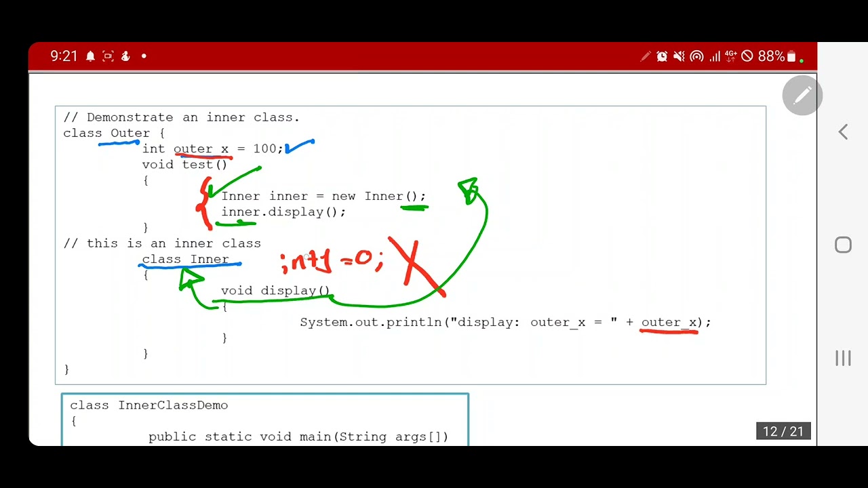The image size is (868, 488).
Task: Tap the screen recorder icon in status bar
Action: pos(108,56)
